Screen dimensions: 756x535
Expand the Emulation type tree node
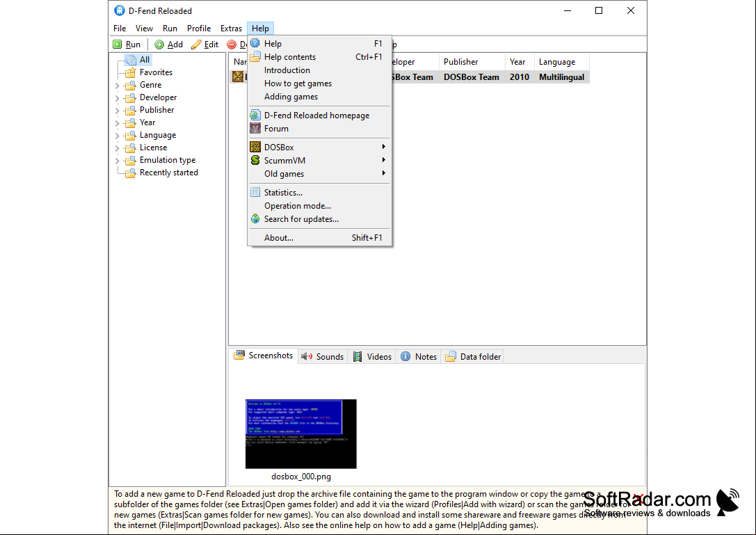(x=117, y=161)
